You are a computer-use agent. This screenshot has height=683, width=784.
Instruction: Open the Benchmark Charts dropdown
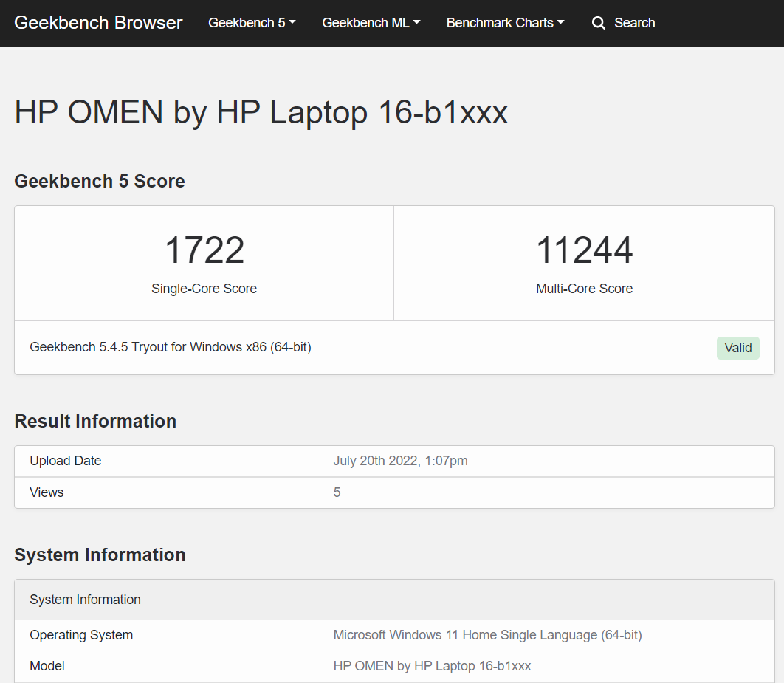coord(505,23)
